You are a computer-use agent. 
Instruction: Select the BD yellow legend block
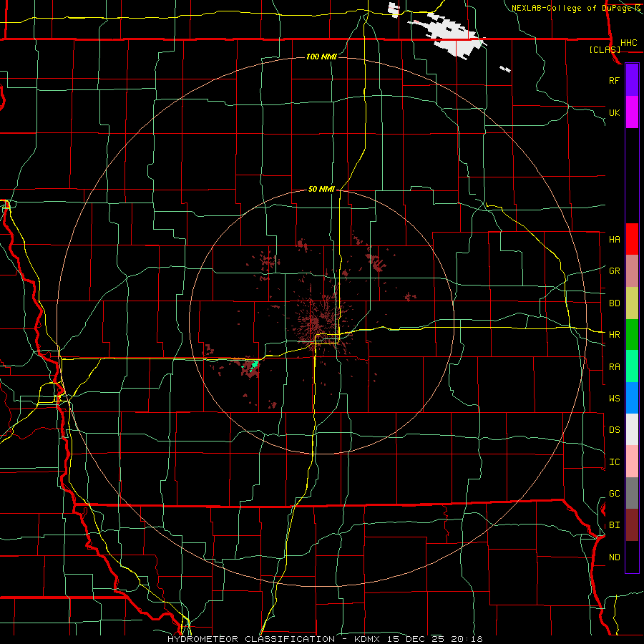632,303
